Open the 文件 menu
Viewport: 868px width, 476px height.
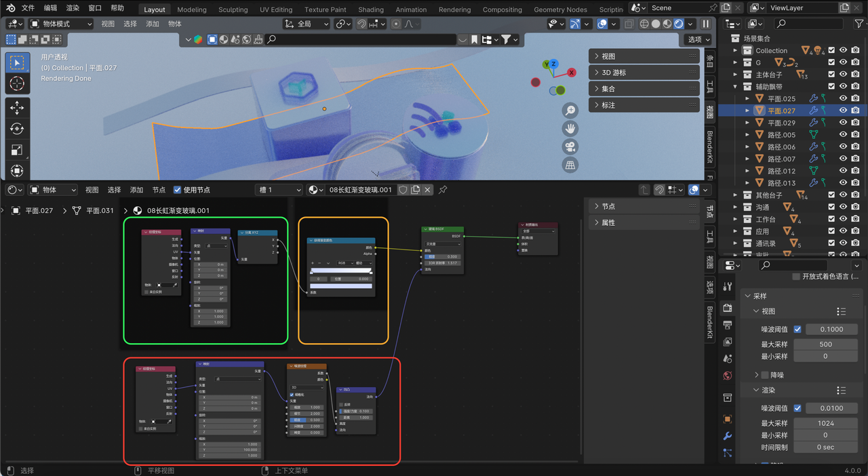(28, 8)
